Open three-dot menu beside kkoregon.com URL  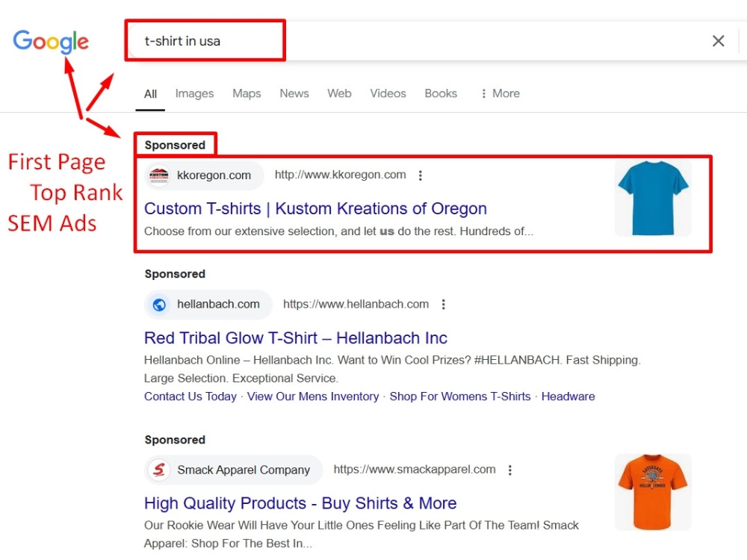point(420,175)
